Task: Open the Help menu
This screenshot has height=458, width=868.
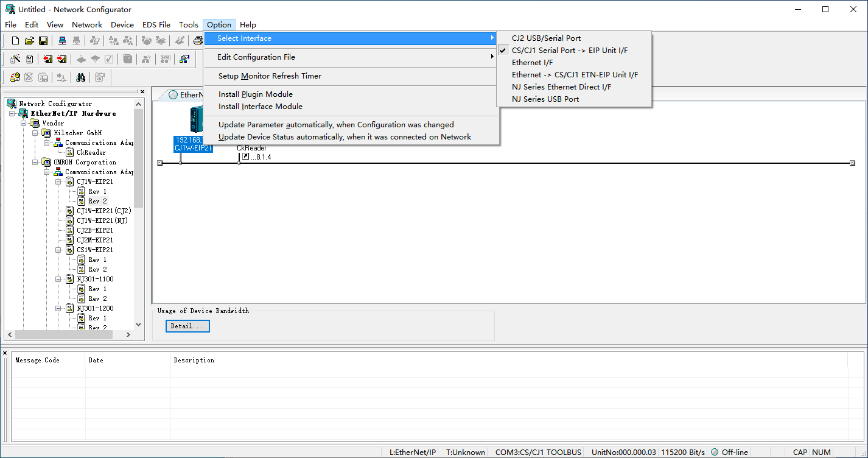Action: click(x=248, y=25)
